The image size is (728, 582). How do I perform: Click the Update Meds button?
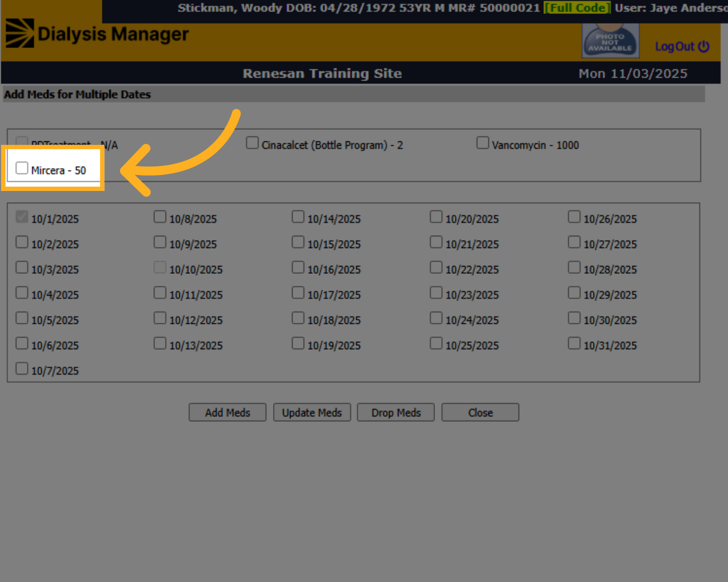pyautogui.click(x=312, y=413)
